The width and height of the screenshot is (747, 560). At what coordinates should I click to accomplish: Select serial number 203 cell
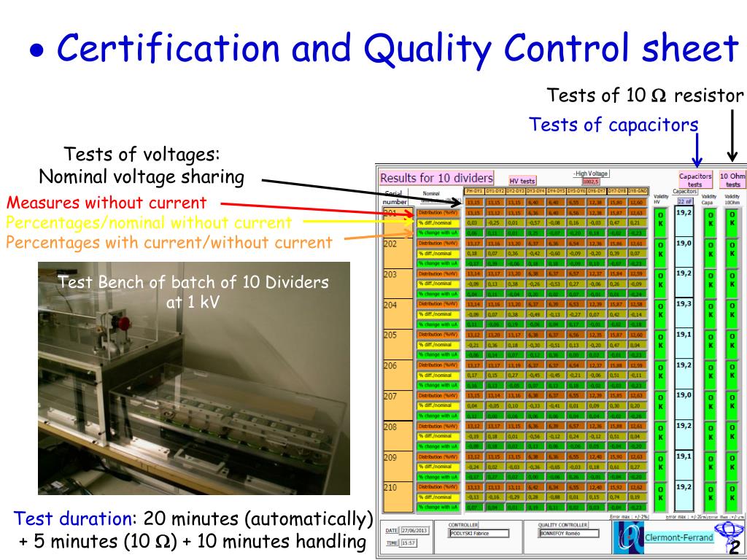(398, 284)
